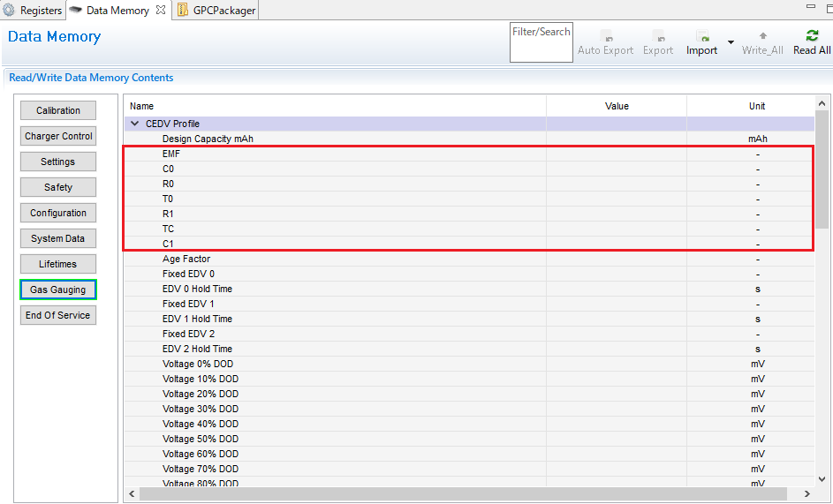
Task: Click the vertical scrollbar thumb
Action: click(822, 169)
